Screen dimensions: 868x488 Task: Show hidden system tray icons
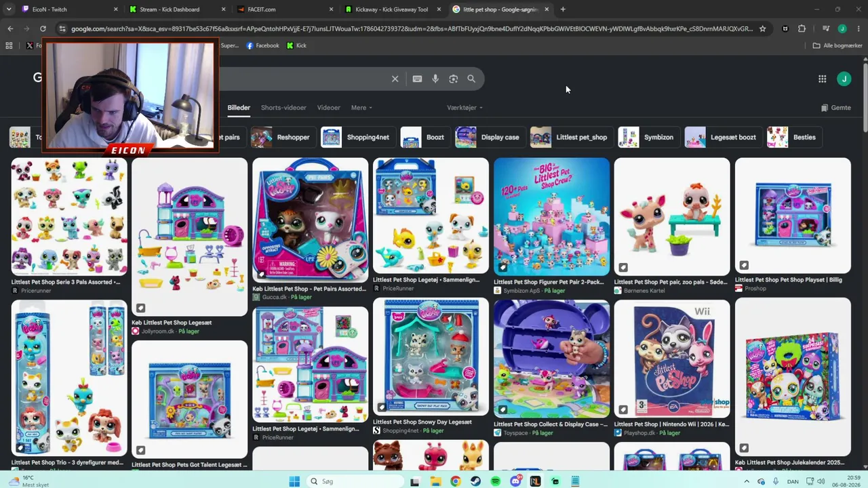(747, 481)
